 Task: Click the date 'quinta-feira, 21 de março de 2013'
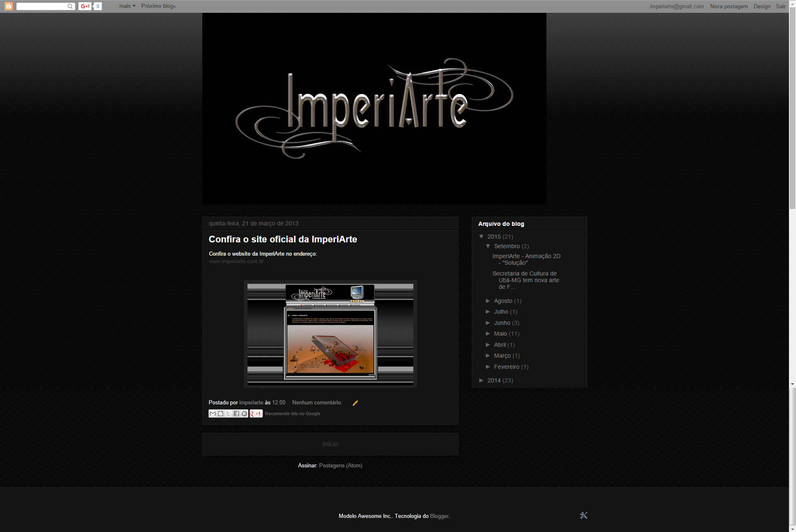pyautogui.click(x=254, y=223)
